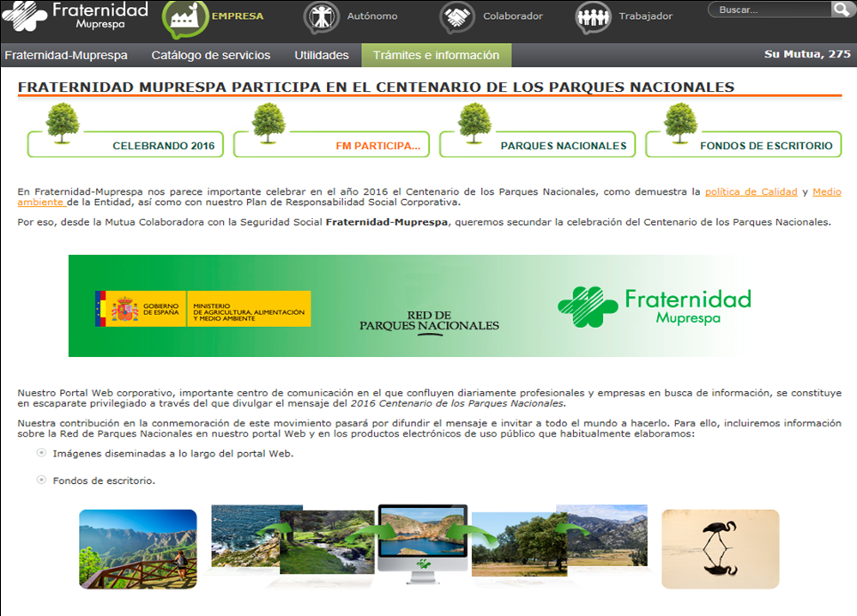Open the Catálogo de servicios menu
This screenshot has width=857, height=616.
pyautogui.click(x=211, y=55)
